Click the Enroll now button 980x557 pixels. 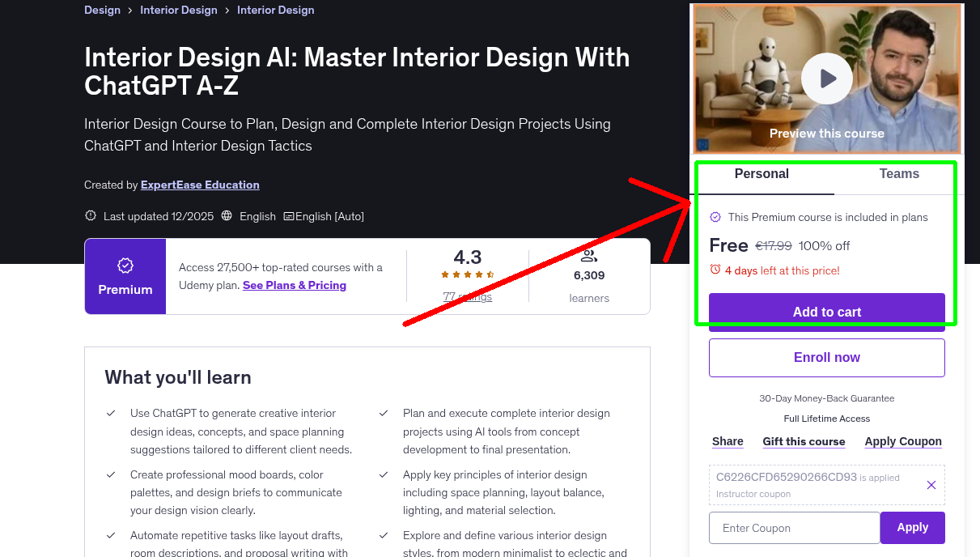point(826,357)
